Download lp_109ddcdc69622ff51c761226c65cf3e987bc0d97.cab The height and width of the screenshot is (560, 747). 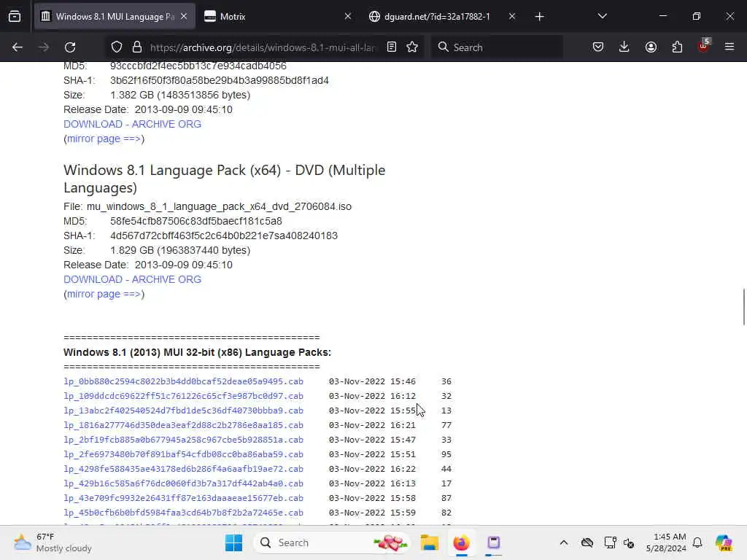[x=183, y=396]
